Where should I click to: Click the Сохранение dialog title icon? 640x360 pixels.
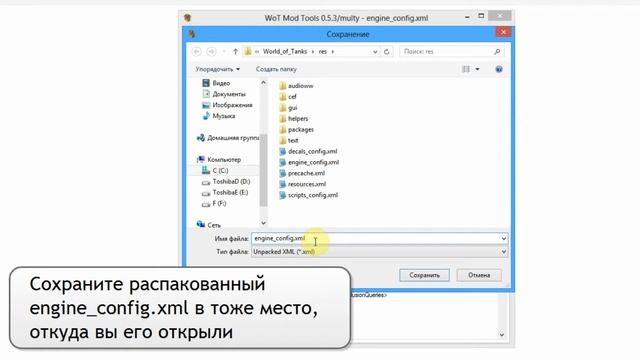click(x=192, y=34)
